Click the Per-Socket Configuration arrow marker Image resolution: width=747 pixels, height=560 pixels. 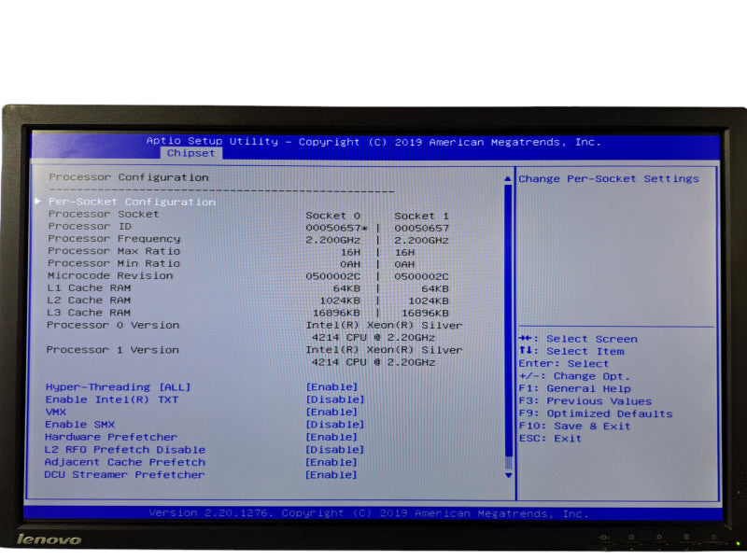click(37, 201)
